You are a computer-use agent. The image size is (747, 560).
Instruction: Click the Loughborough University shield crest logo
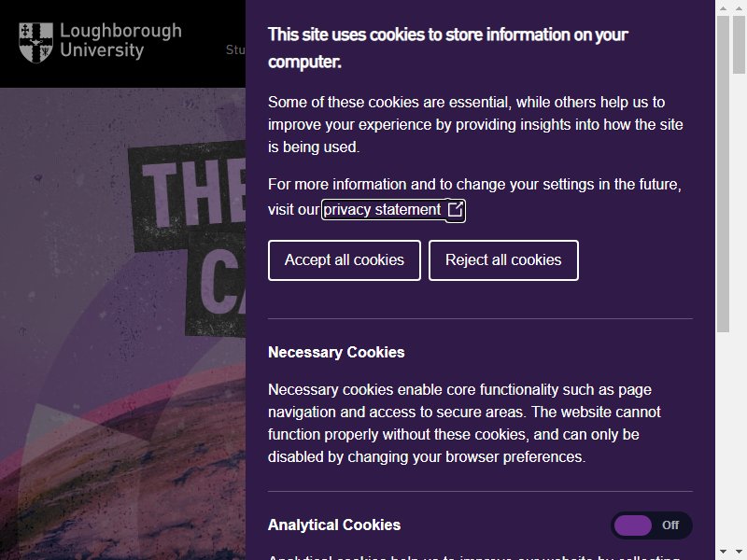[35, 42]
